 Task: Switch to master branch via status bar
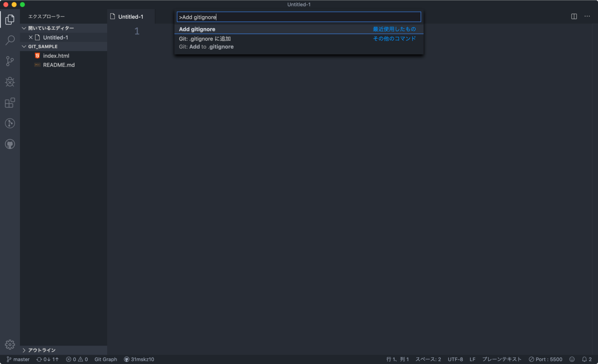point(18,359)
